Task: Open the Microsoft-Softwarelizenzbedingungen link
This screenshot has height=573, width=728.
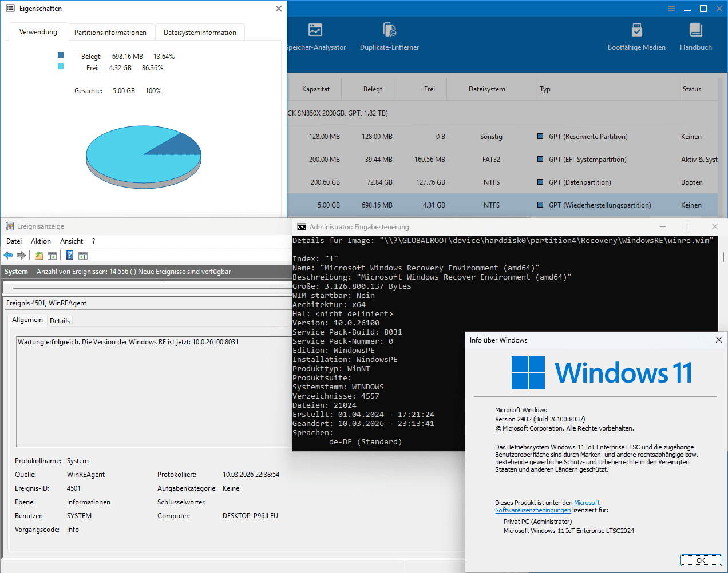Action: (x=548, y=507)
